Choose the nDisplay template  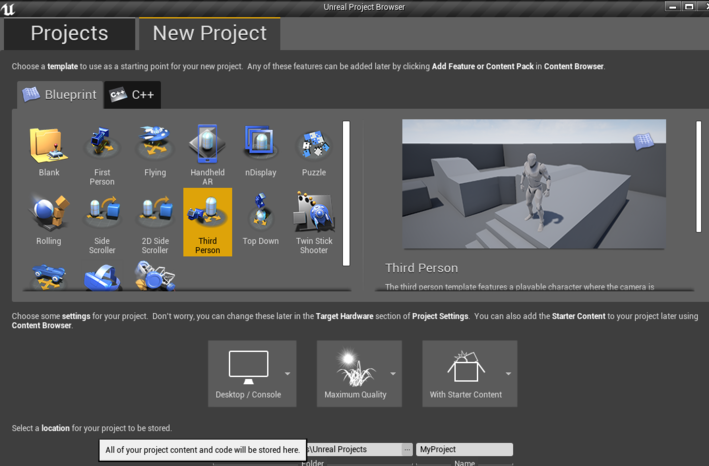pos(260,152)
